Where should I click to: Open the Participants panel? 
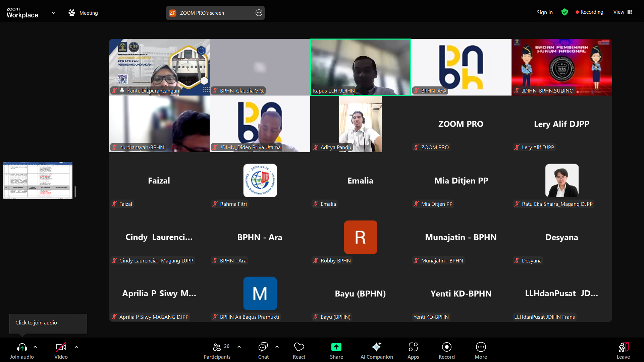click(217, 351)
